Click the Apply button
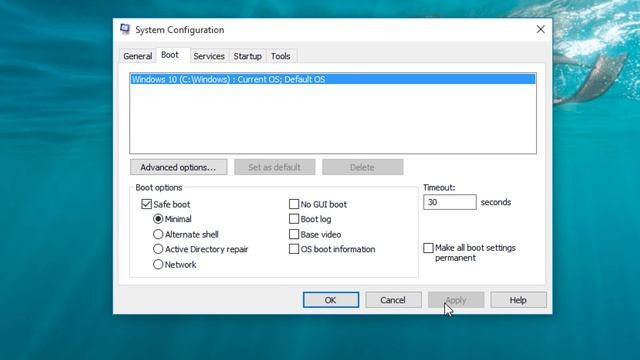 [x=456, y=300]
